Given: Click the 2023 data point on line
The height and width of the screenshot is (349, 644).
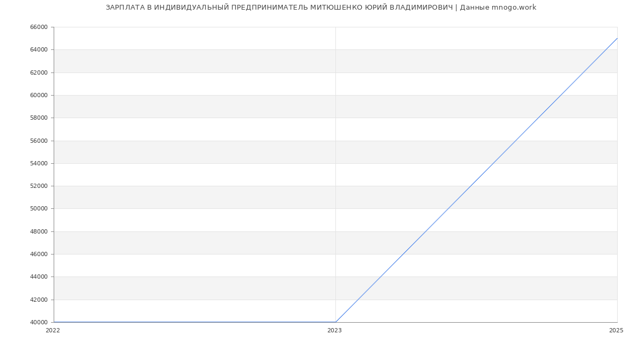Looking at the screenshot, I should pyautogui.click(x=335, y=322).
